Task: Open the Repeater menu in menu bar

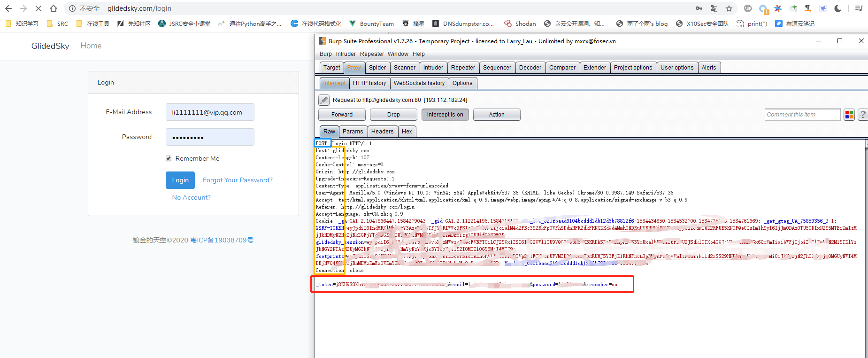Action: point(372,54)
